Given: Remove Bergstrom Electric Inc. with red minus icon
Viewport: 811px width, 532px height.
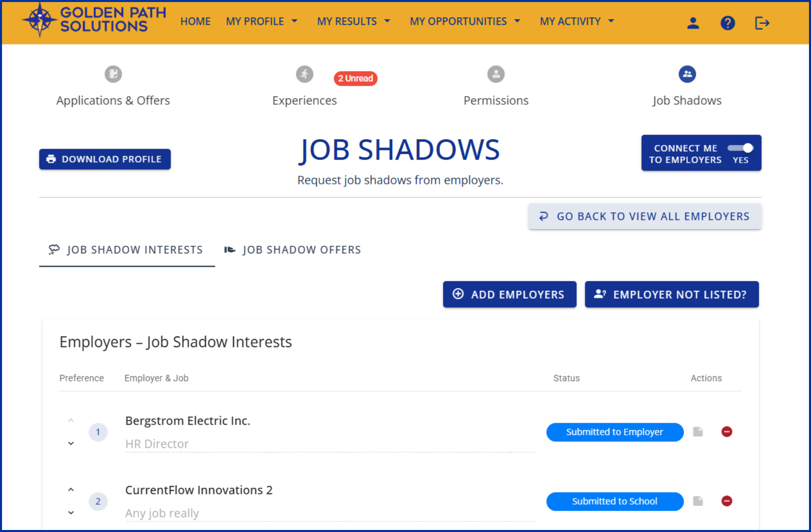Looking at the screenshot, I should pyautogui.click(x=727, y=432).
